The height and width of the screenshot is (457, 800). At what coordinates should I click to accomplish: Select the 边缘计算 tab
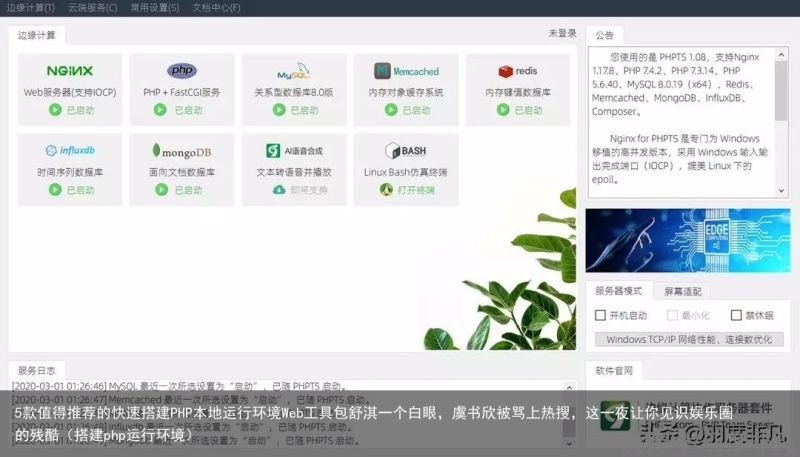(36, 35)
